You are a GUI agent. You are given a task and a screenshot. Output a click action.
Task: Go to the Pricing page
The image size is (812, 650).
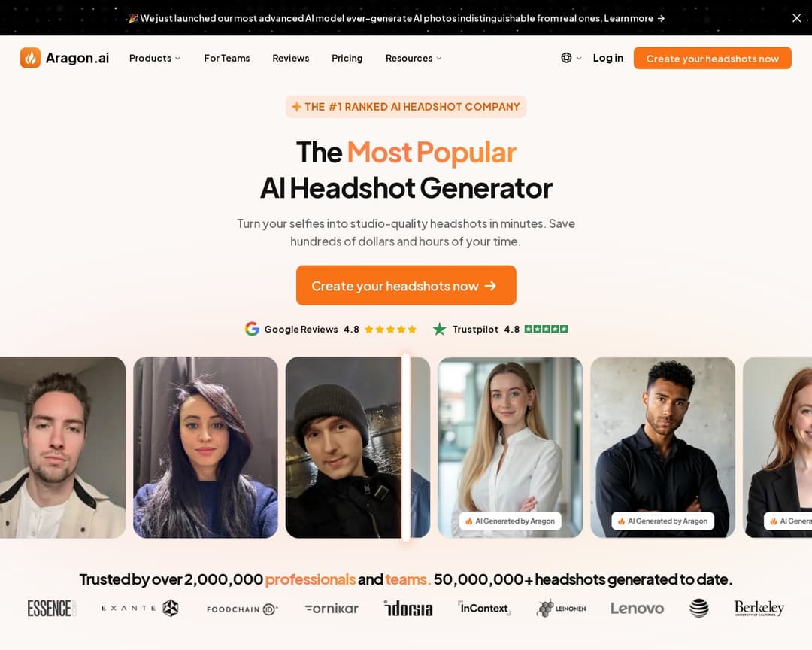click(x=347, y=58)
